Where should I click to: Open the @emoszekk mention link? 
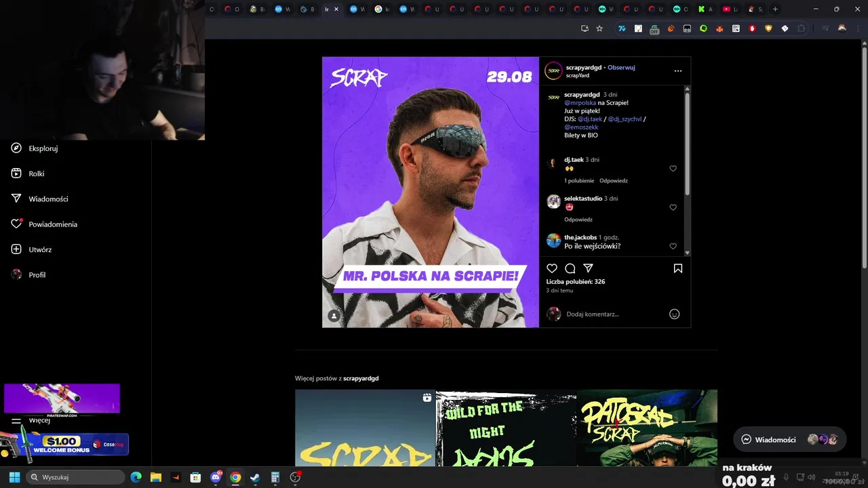[581, 127]
